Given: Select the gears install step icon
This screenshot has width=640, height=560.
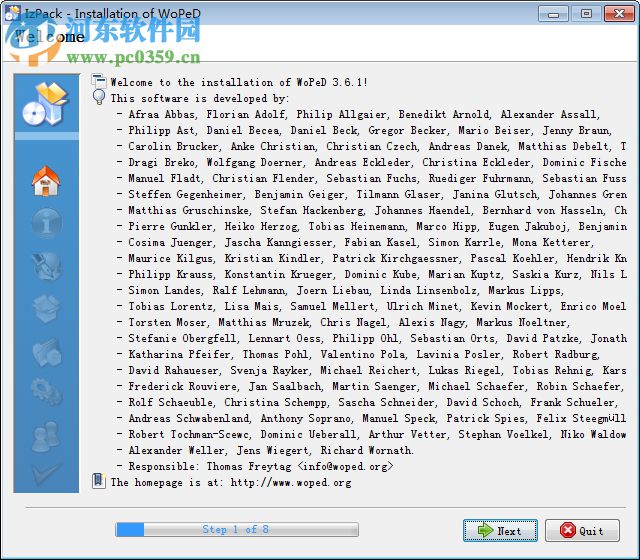Looking at the screenshot, I should pyautogui.click(x=47, y=392).
